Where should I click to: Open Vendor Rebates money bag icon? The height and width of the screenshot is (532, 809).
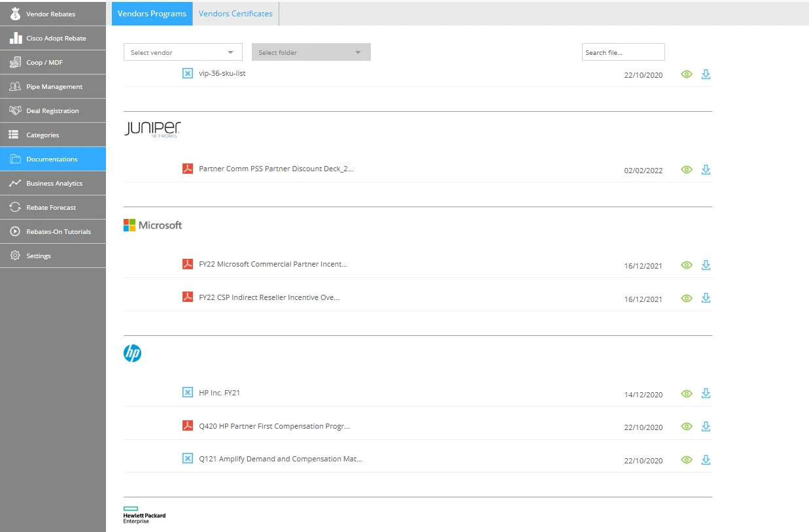pos(15,14)
